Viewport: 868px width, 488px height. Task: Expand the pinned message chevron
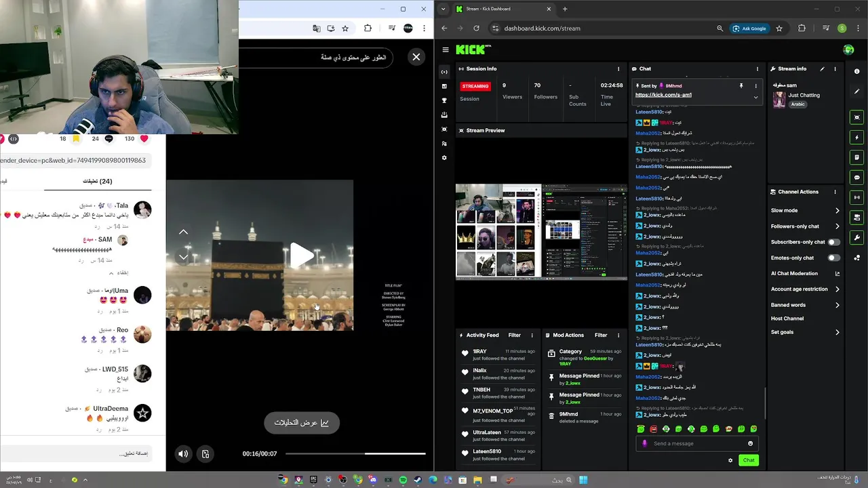[755, 97]
